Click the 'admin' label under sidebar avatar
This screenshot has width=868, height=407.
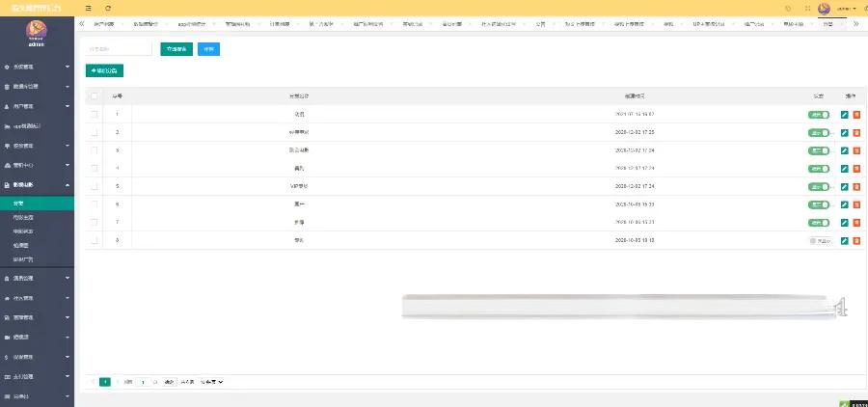coord(37,44)
